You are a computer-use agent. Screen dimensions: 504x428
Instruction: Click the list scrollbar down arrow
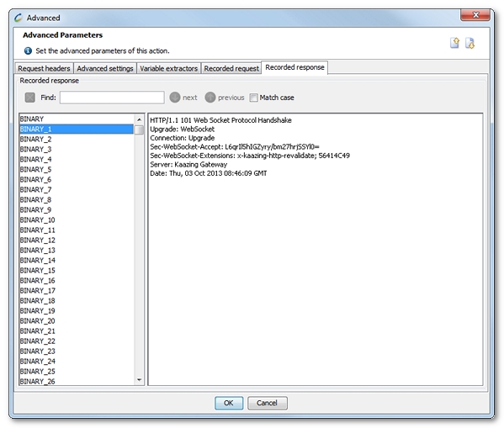coord(139,379)
